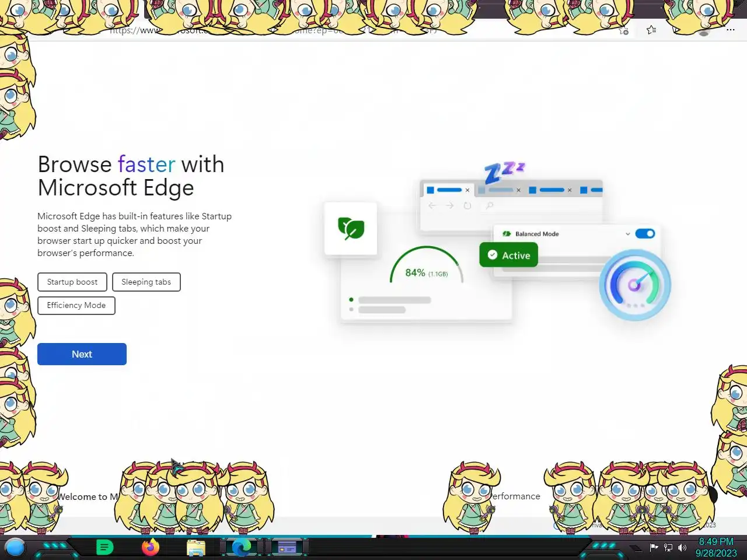Image resolution: width=747 pixels, height=560 pixels.
Task: Open Edge Settings and more menu
Action: 731,30
